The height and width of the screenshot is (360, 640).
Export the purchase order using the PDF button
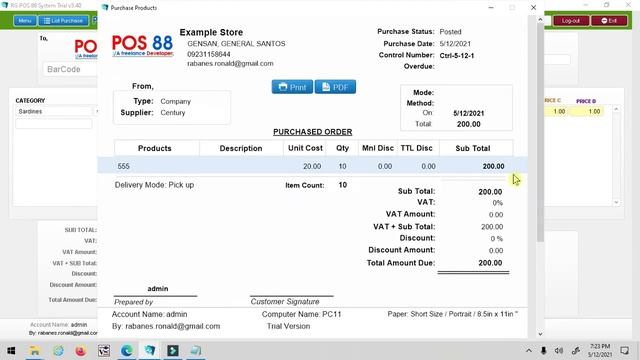click(335, 87)
